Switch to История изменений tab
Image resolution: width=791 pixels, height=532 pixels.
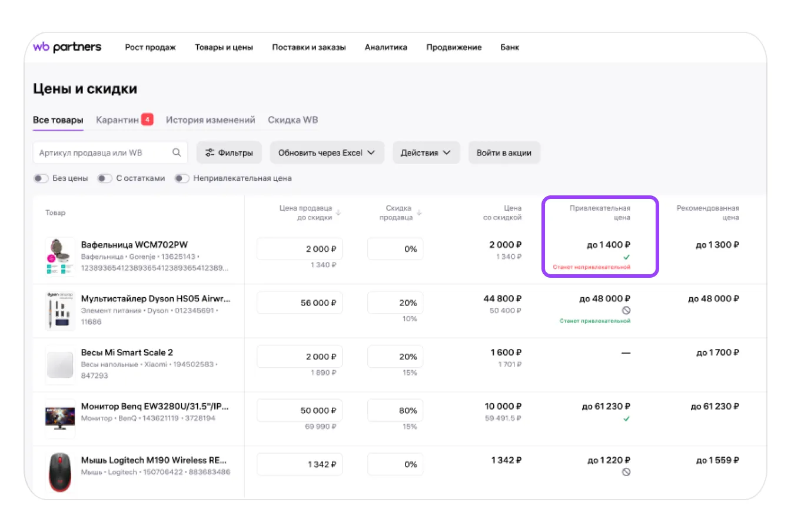[211, 120]
